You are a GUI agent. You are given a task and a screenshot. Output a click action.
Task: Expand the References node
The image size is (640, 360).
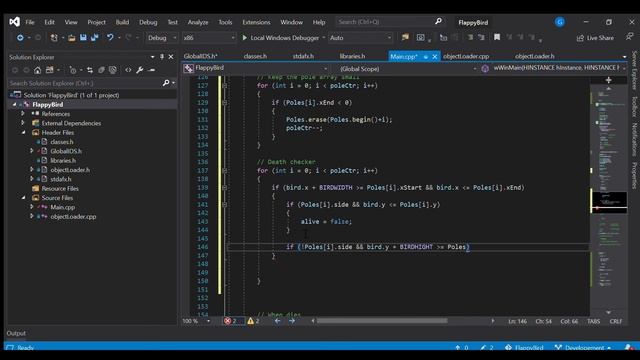tap(23, 113)
